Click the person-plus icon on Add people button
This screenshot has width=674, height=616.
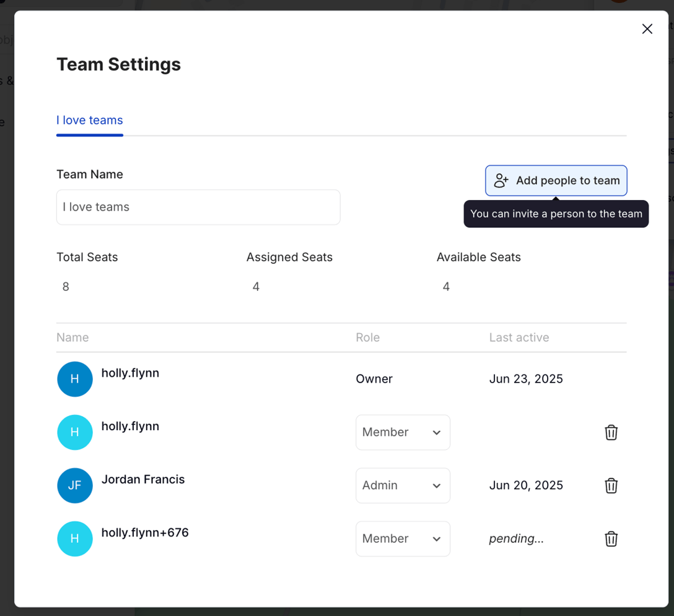501,180
